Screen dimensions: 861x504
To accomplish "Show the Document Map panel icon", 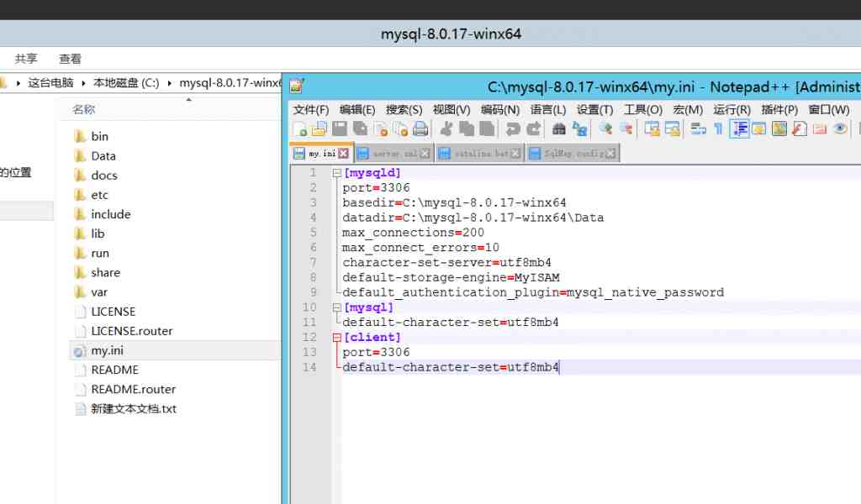I will (779, 129).
